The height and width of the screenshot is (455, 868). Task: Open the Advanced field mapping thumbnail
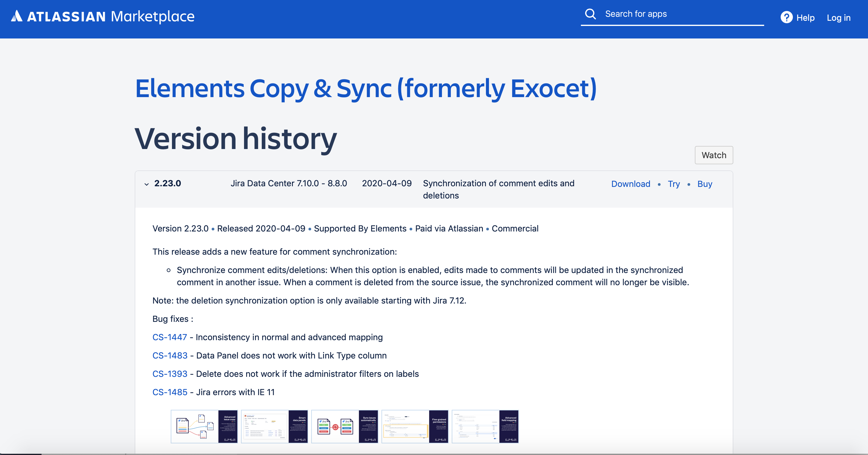[x=485, y=426]
